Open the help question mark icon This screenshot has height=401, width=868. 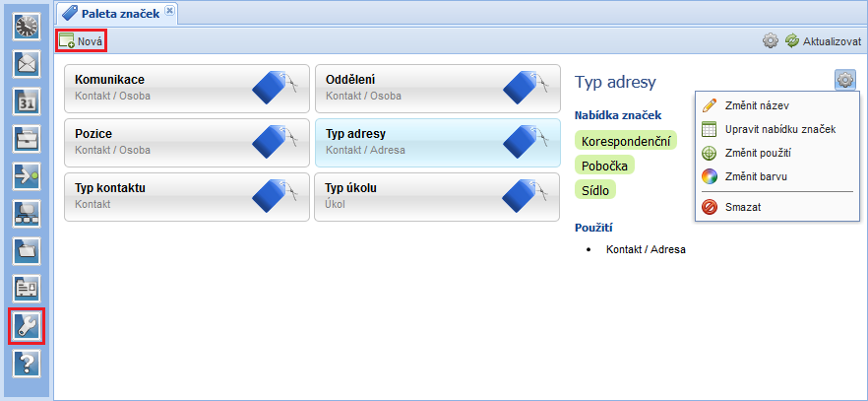click(x=26, y=363)
